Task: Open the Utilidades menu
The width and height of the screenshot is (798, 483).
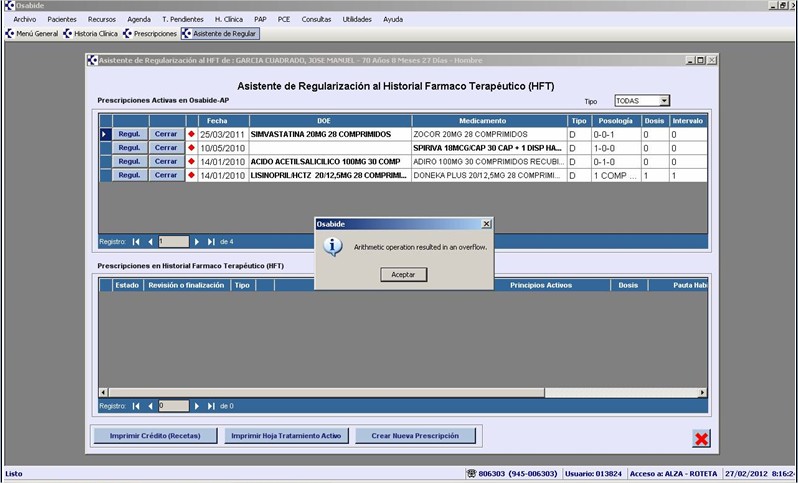Action: click(x=356, y=19)
